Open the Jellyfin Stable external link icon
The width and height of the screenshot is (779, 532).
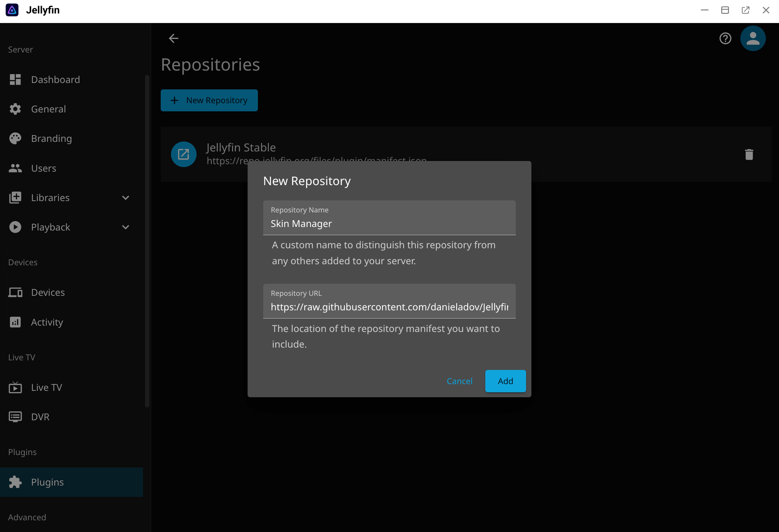[x=184, y=154]
